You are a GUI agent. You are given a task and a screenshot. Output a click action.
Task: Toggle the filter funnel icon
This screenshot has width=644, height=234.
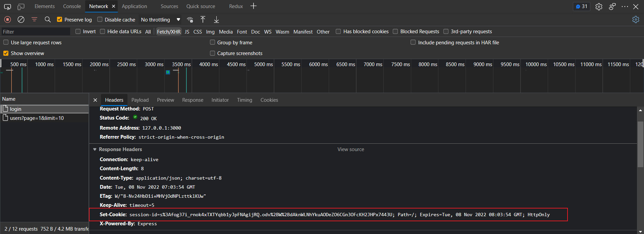coord(34,19)
